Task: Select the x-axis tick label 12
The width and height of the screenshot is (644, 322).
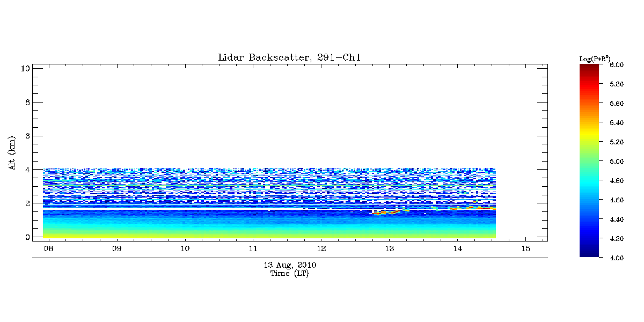Action: tap(321, 249)
